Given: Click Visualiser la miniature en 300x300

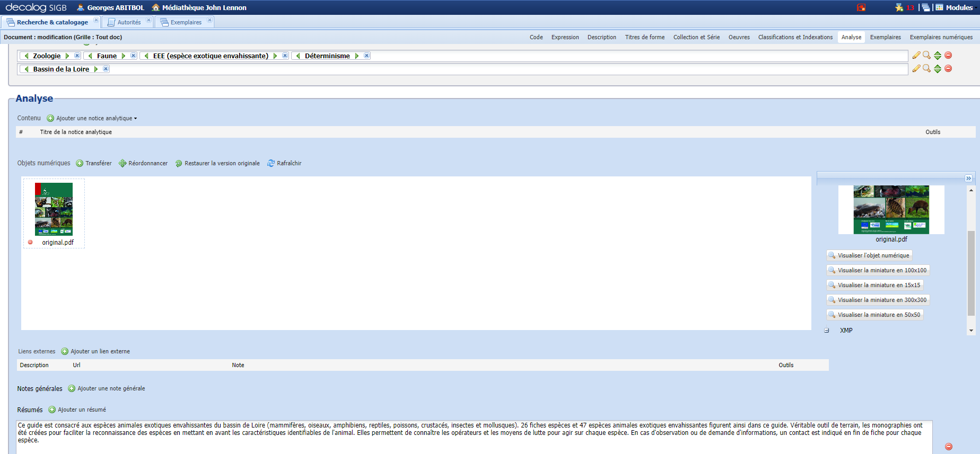Looking at the screenshot, I should click(x=878, y=300).
